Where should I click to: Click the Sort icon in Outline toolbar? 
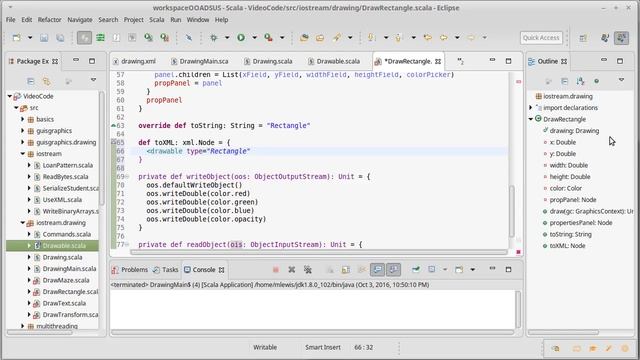pyautogui.click(x=580, y=81)
